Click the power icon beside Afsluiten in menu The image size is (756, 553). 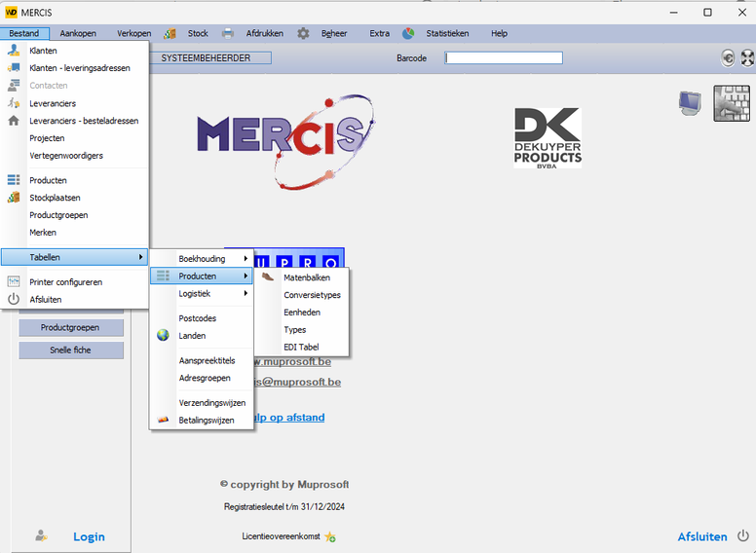[x=14, y=299]
